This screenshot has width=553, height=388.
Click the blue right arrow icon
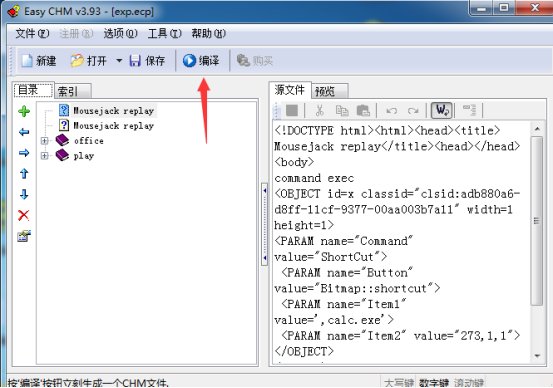pos(24,153)
